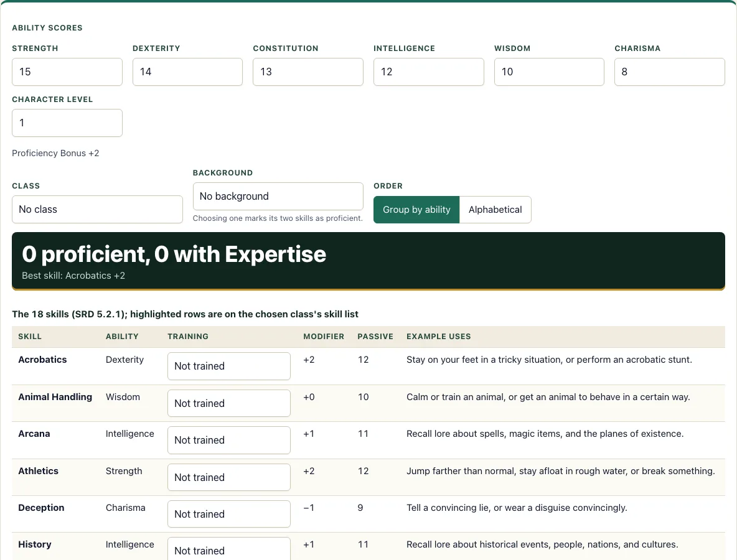Click the Best skill: Acrobatics +2 text

[74, 276]
